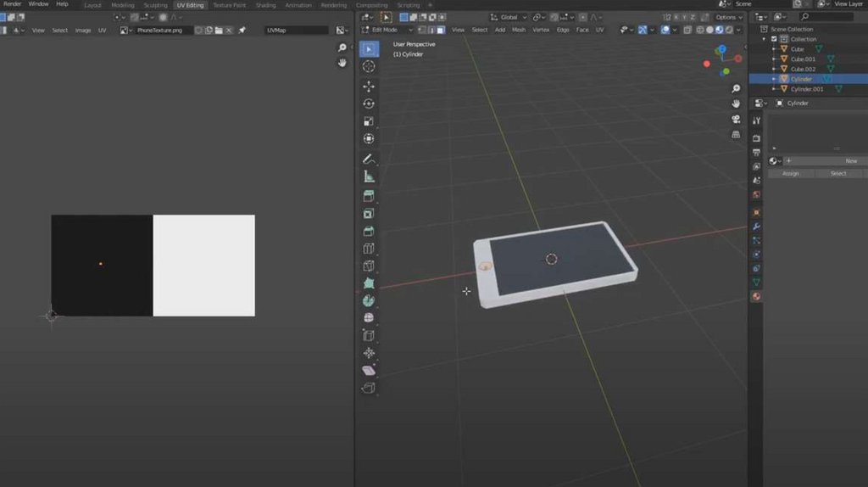Image resolution: width=868 pixels, height=487 pixels.
Task: Click the white half of the texture image
Action: coord(203,265)
